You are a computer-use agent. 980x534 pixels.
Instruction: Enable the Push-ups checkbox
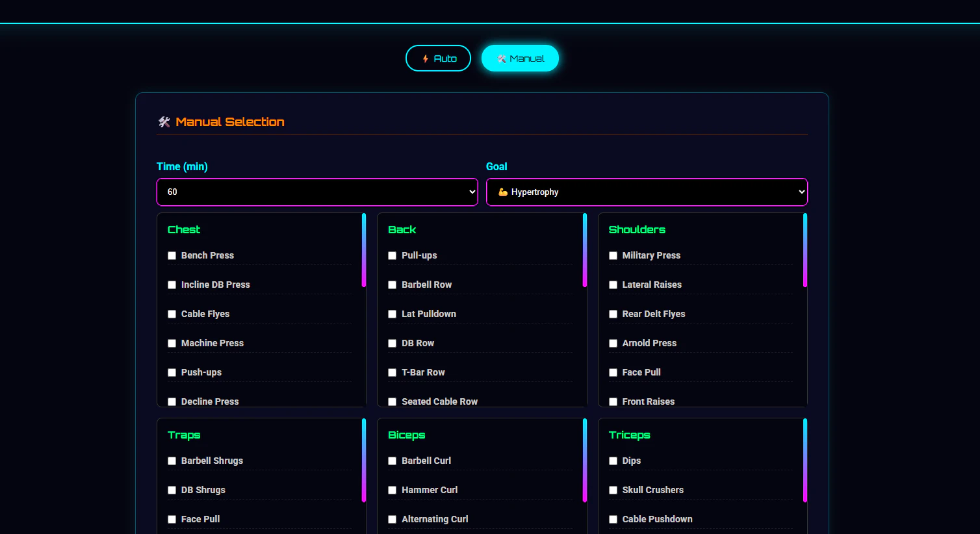pyautogui.click(x=172, y=373)
